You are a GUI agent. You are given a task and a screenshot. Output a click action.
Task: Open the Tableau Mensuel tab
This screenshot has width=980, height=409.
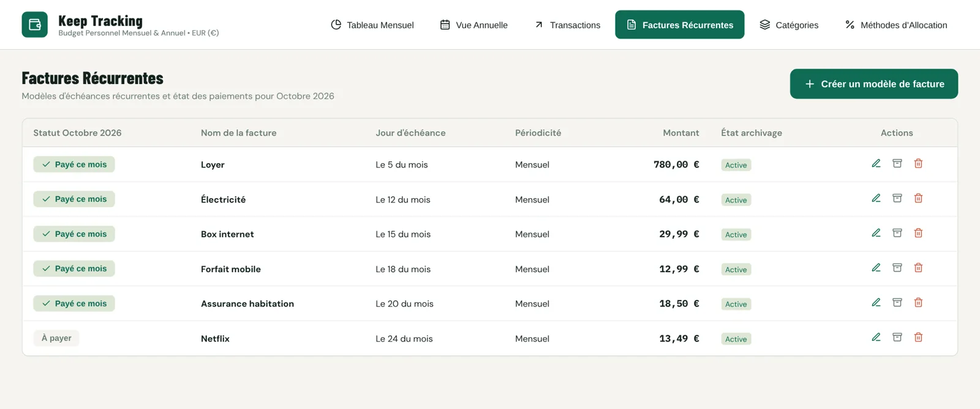[372, 25]
